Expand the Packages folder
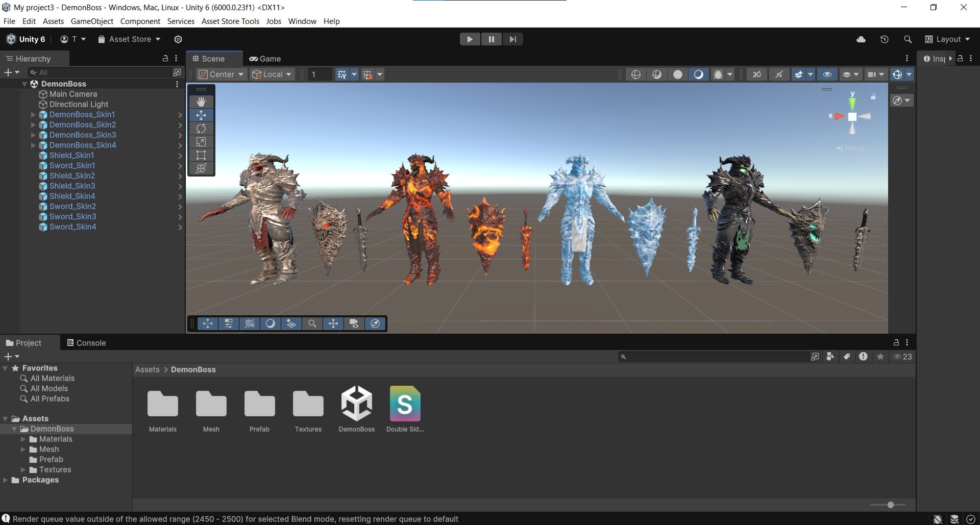Screen dimensions: 980x525 5,480
